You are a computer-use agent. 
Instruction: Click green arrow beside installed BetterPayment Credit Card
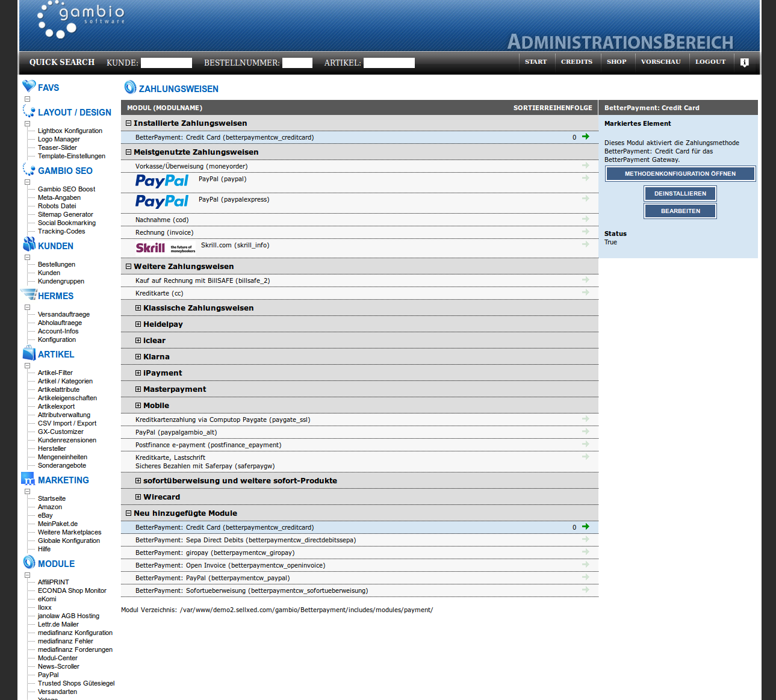585,137
